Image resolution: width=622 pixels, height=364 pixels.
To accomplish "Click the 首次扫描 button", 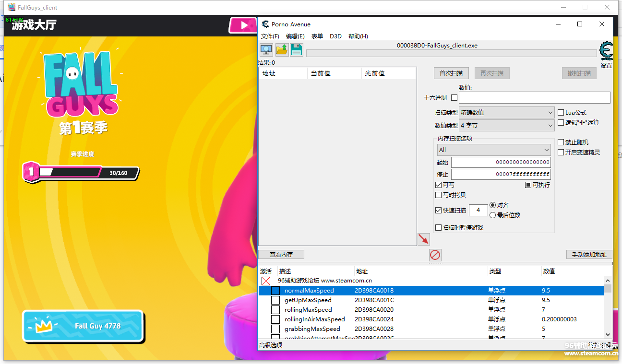I will tap(451, 73).
